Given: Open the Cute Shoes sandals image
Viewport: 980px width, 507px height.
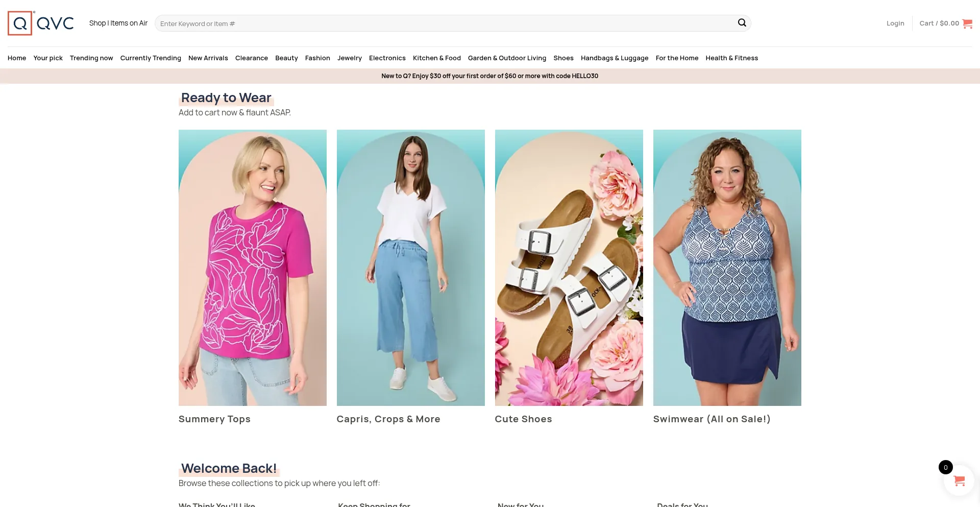Looking at the screenshot, I should pos(569,268).
